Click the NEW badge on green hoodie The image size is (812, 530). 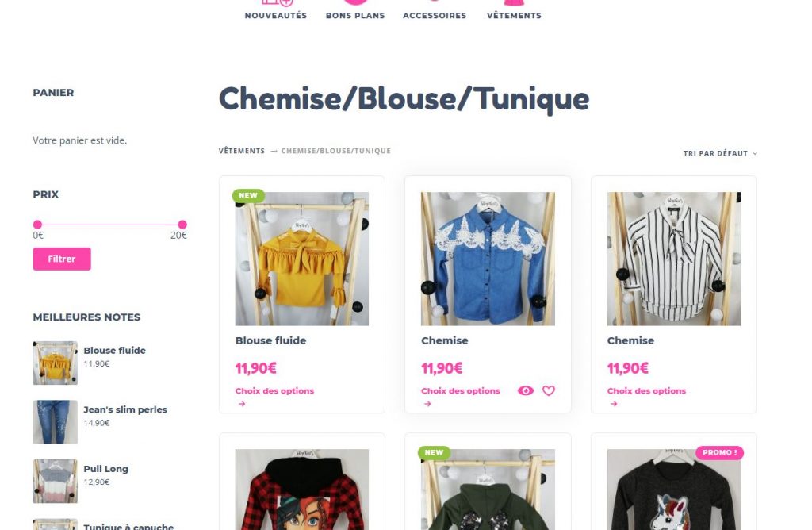434,452
